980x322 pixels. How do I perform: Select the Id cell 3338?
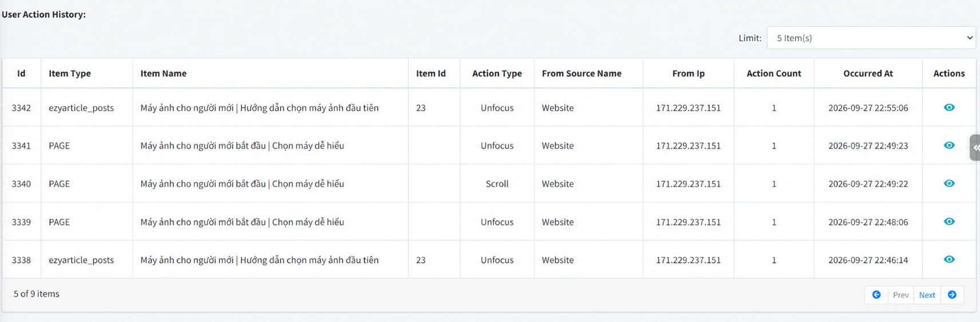(x=21, y=260)
